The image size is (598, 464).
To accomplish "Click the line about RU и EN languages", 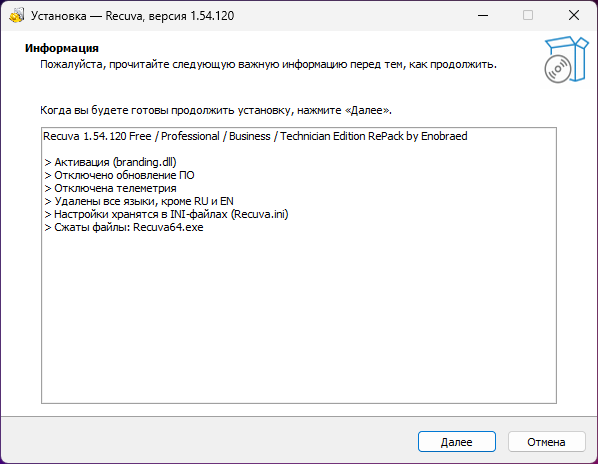I will click(x=139, y=201).
